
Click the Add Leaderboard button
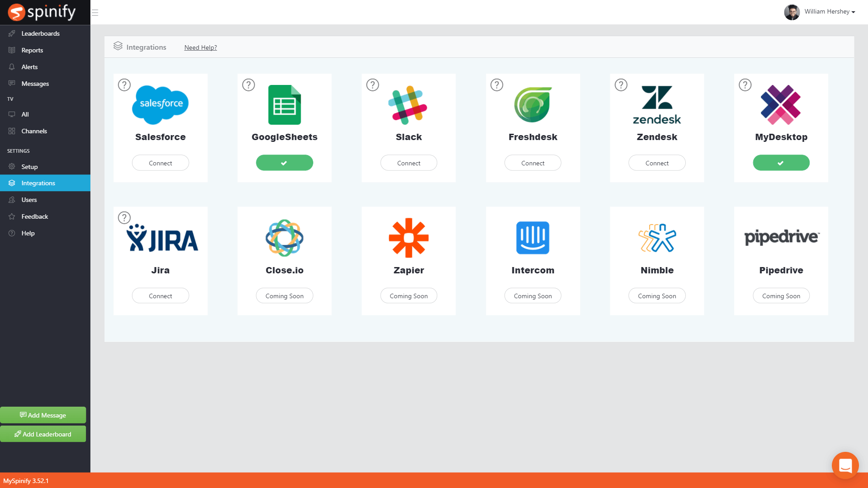click(43, 434)
